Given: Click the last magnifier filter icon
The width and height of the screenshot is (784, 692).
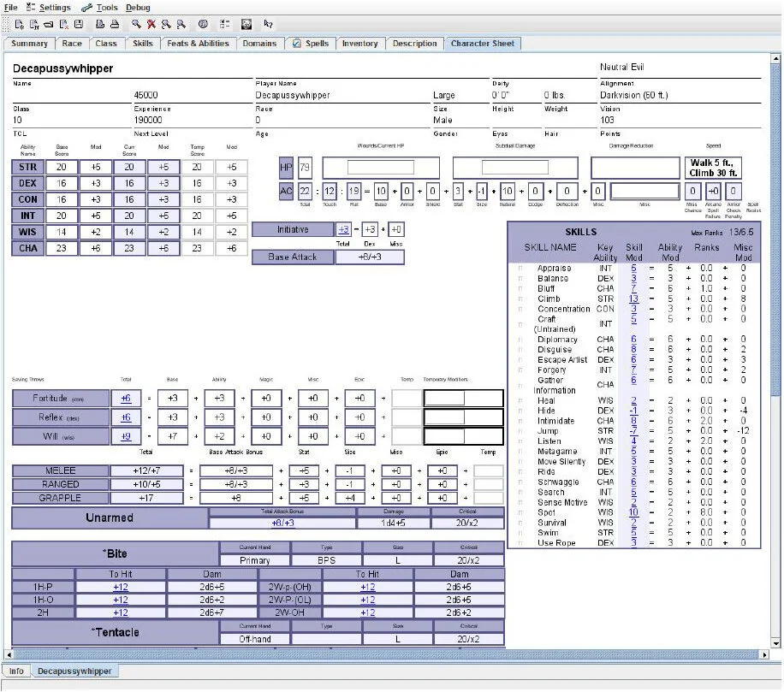Looking at the screenshot, I should point(181,24).
